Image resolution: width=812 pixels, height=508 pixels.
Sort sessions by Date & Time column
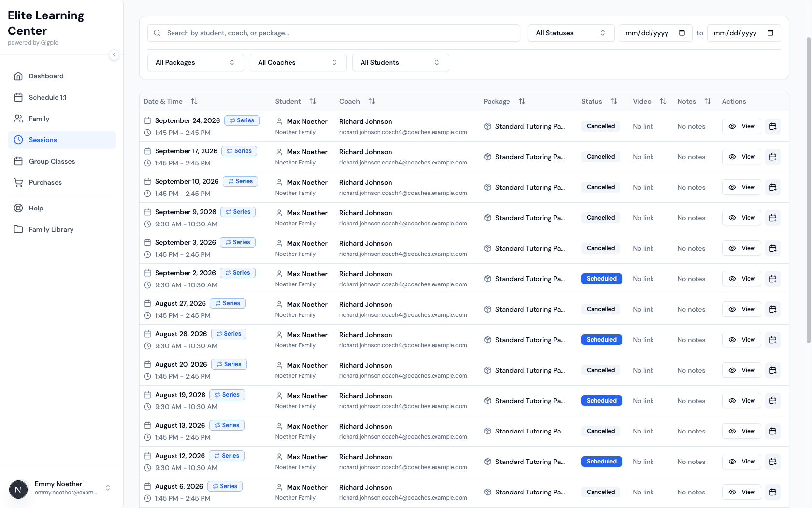point(194,101)
